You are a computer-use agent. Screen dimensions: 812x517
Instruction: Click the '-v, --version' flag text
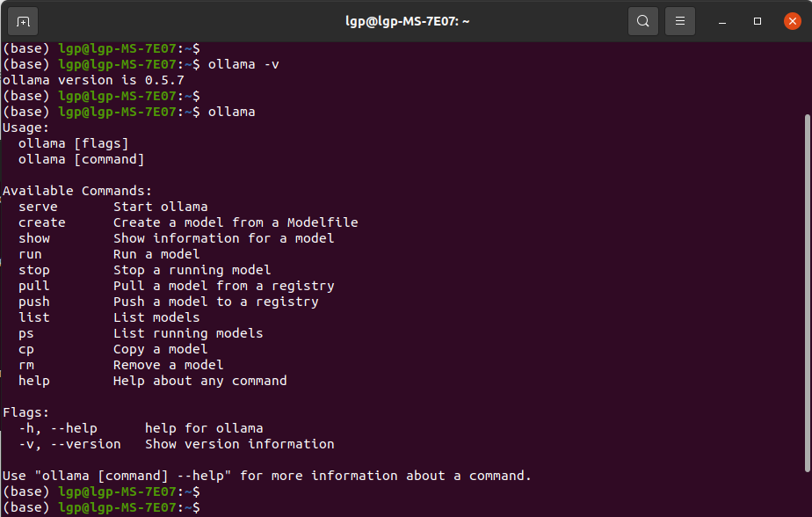click(69, 445)
